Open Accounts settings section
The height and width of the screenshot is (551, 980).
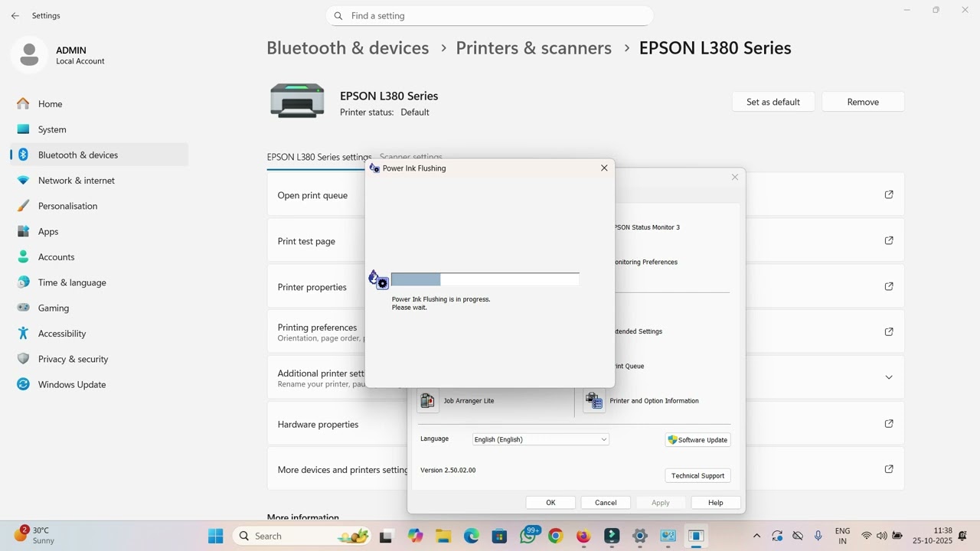tap(100, 257)
